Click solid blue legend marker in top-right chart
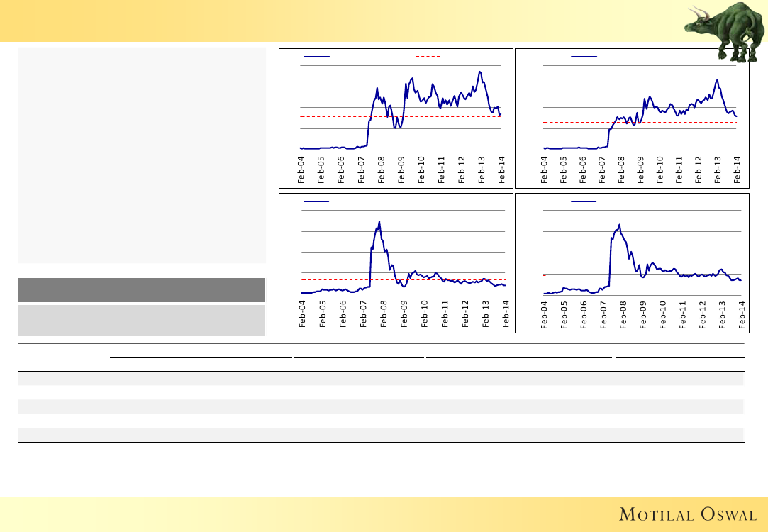The width and height of the screenshot is (768, 532). pyautogui.click(x=584, y=56)
